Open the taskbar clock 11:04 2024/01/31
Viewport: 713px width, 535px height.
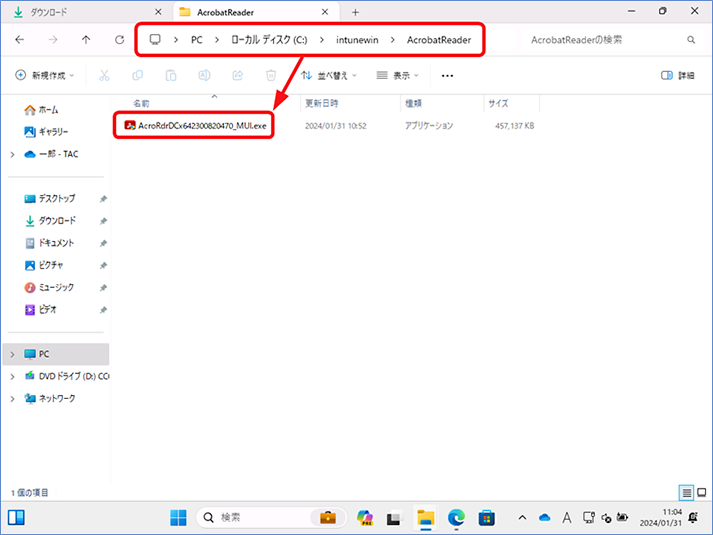point(661,518)
